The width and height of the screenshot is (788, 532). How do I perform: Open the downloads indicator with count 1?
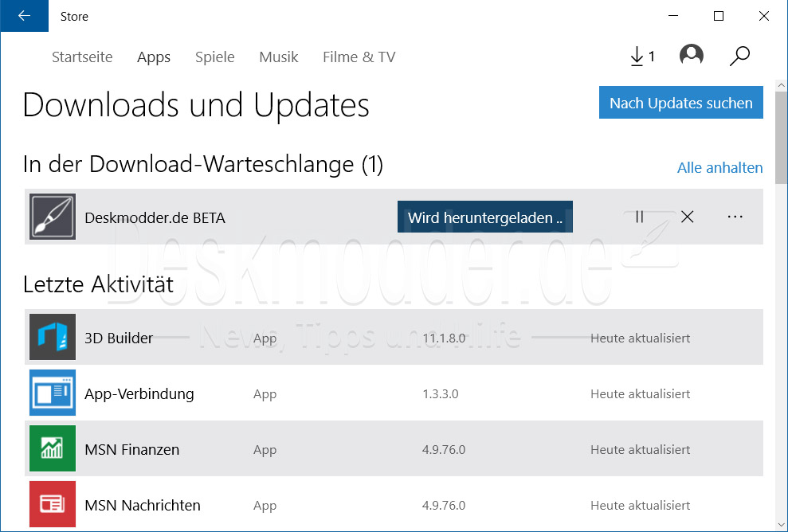(x=642, y=56)
